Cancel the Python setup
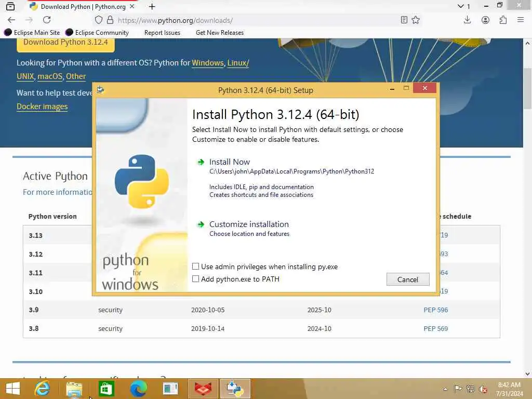Image resolution: width=532 pixels, height=399 pixels. (408, 279)
